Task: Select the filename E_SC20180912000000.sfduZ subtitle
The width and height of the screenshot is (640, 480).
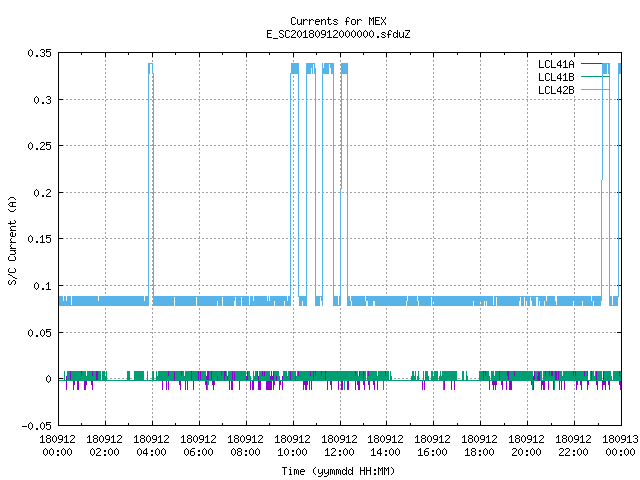Action: click(x=338, y=34)
